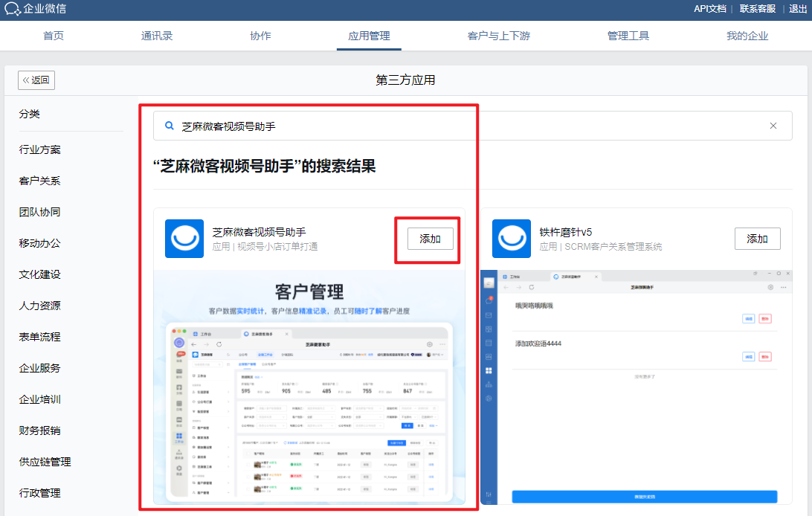Image resolution: width=812 pixels, height=516 pixels.
Task: Click the 第三方应用 page title
Action: click(x=405, y=80)
